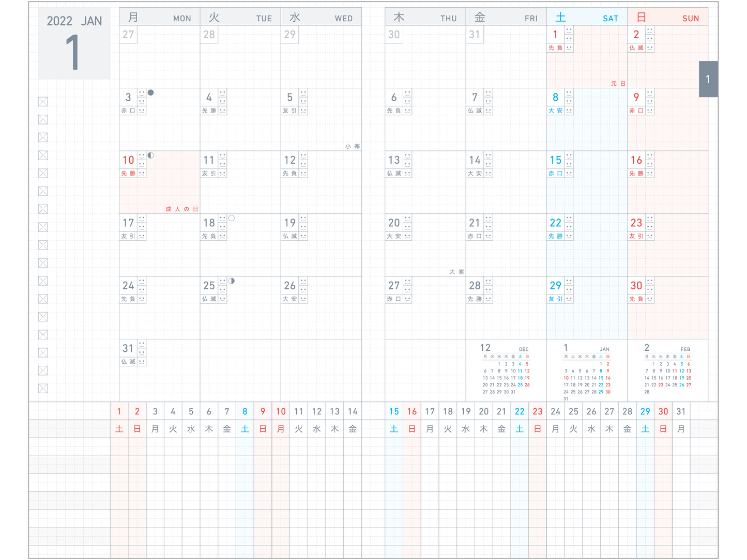Mark the smiling face on January 28
The height and width of the screenshot is (560, 747).
click(x=488, y=281)
